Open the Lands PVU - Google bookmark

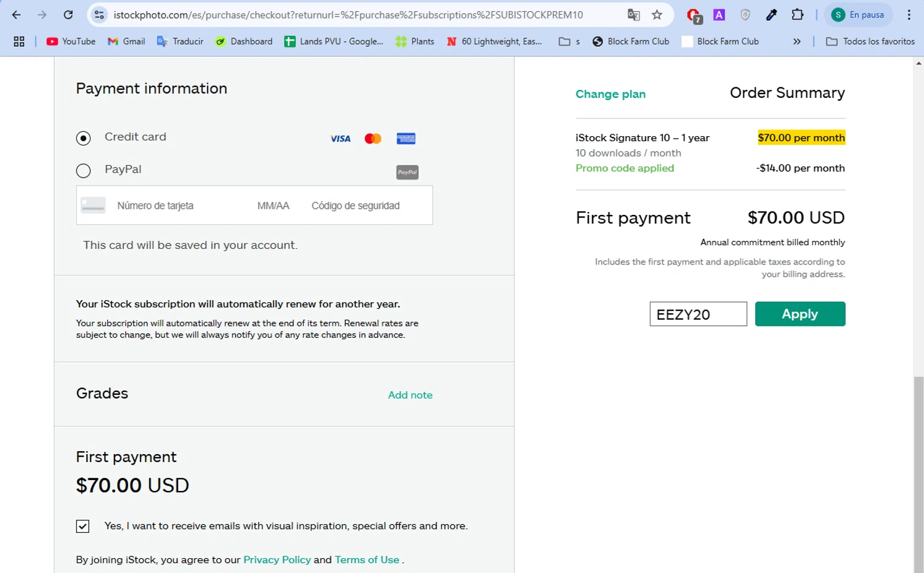tap(334, 41)
